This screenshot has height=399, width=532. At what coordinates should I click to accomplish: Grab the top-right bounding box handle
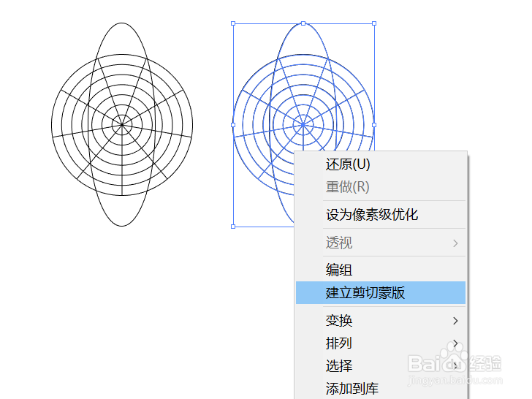coord(374,23)
